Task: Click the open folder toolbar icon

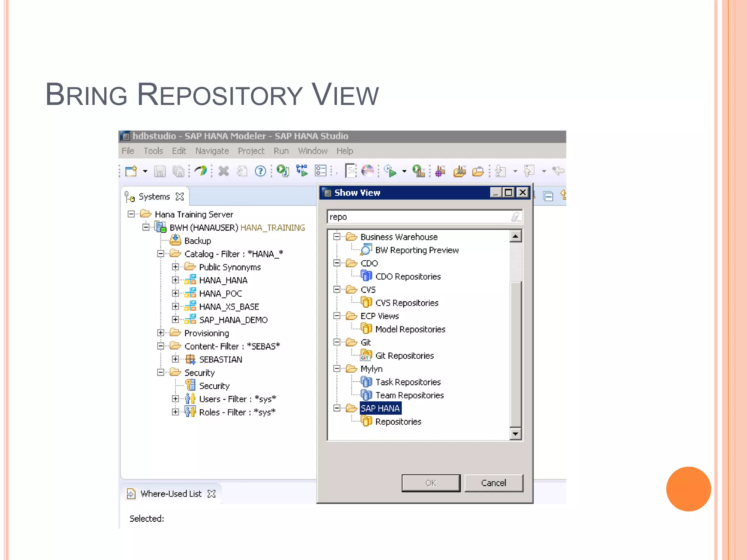Action: (x=478, y=171)
